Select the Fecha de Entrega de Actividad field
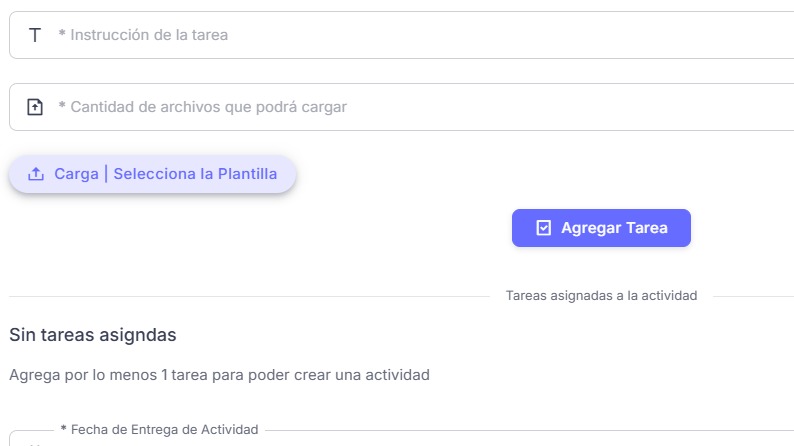Viewport: 794px width, 446px height. click(400, 441)
